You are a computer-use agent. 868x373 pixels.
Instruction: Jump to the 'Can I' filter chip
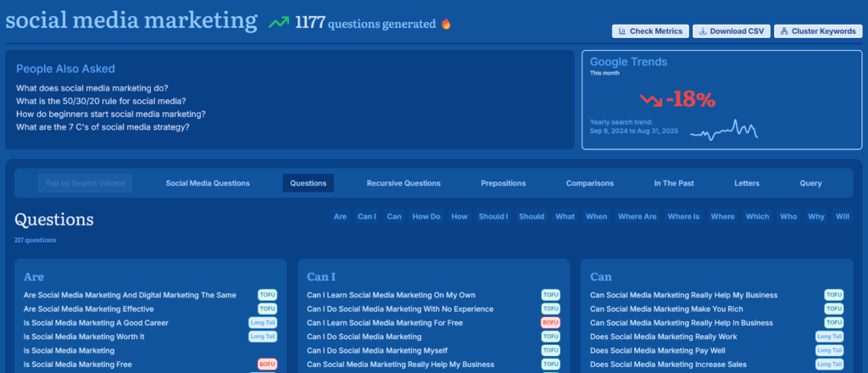click(366, 216)
